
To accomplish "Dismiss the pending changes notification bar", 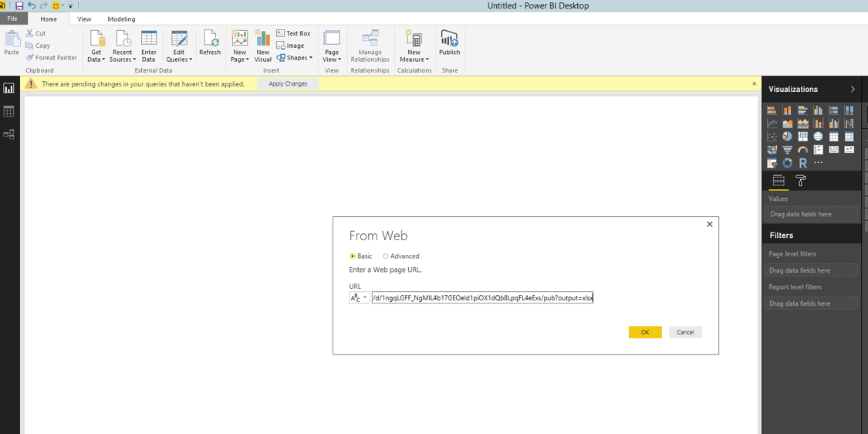I will pos(754,83).
